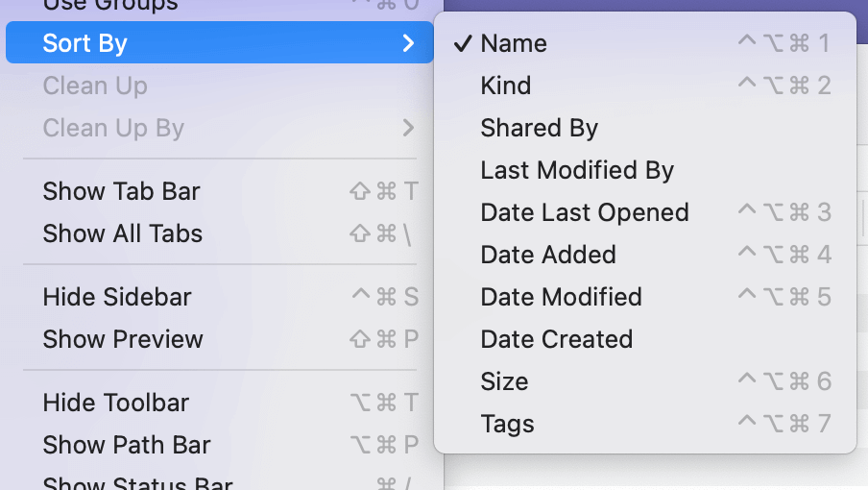Show the Path Bar
868x490 pixels.
(127, 445)
